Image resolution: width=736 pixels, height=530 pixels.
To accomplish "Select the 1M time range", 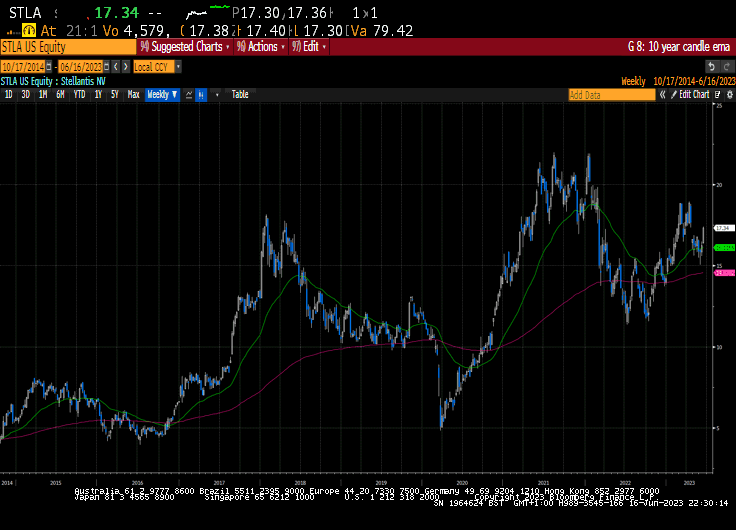I will 43,94.
